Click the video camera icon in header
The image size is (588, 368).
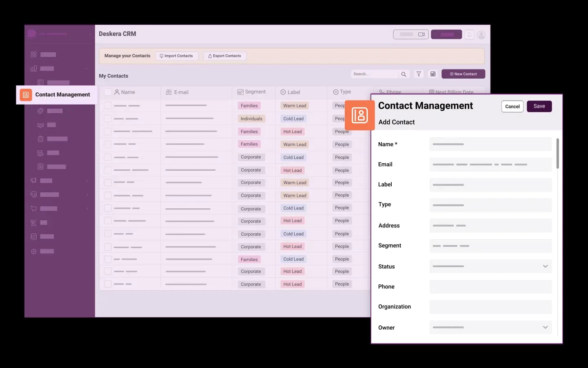tap(422, 34)
